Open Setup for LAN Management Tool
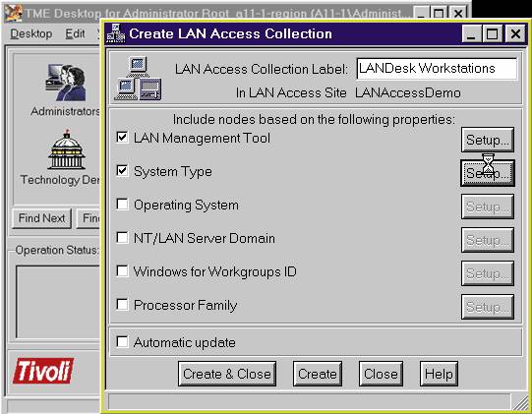Screen dimensions: 532x414 [x=488, y=140]
